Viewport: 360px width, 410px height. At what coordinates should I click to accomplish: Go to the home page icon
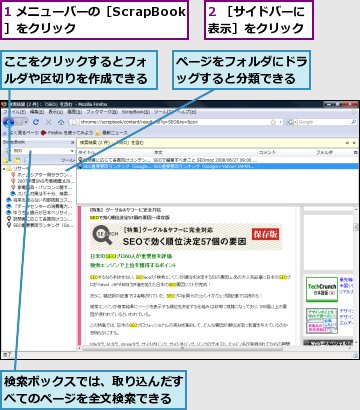61,122
